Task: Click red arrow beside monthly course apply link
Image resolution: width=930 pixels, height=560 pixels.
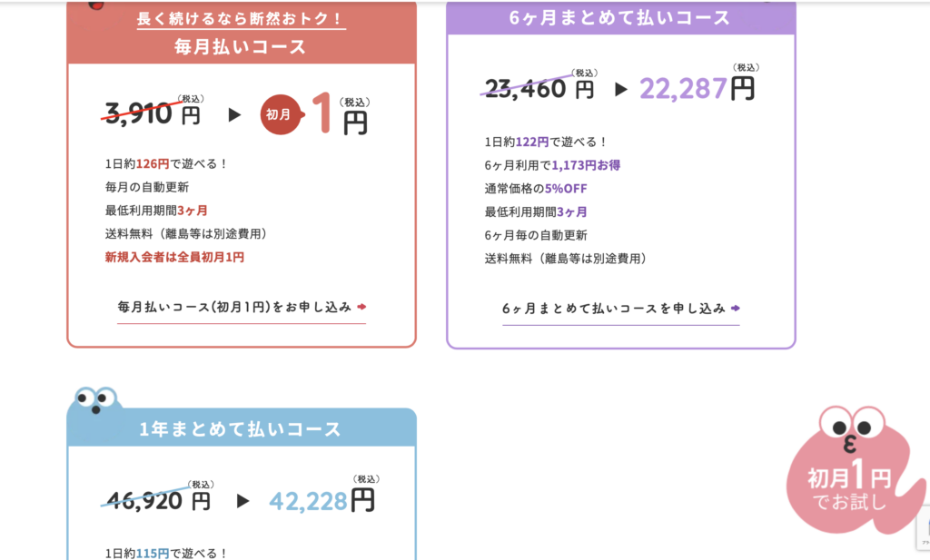Action: pos(362,308)
